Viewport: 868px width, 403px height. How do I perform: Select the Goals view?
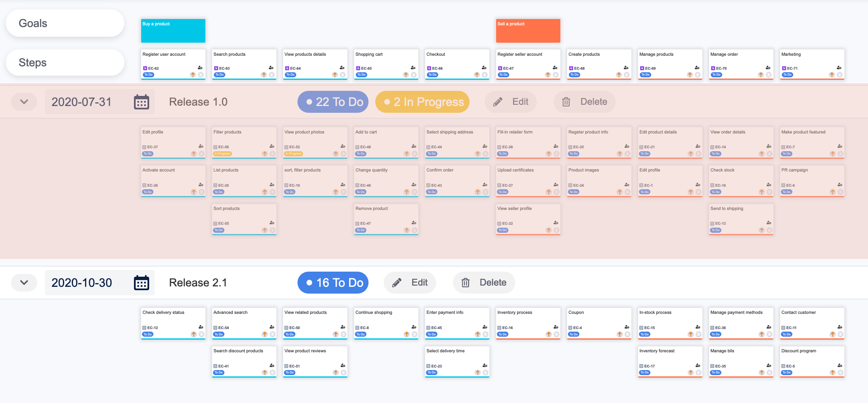coord(65,23)
